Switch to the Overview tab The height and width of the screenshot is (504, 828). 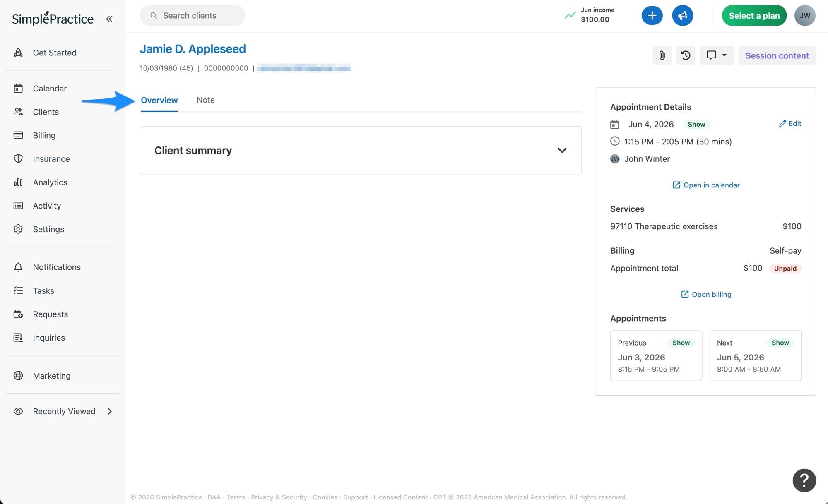coord(159,100)
